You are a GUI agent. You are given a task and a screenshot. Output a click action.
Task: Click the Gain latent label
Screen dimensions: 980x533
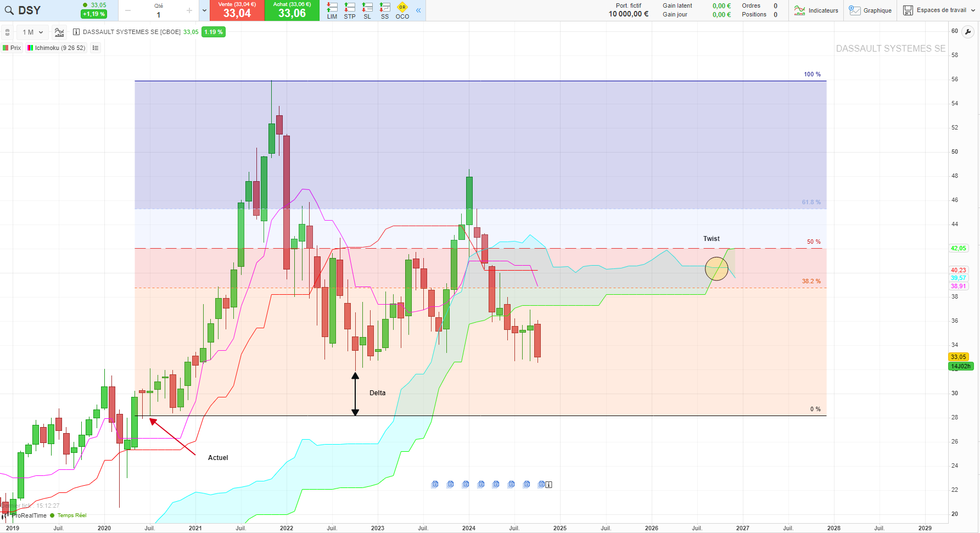coord(677,6)
